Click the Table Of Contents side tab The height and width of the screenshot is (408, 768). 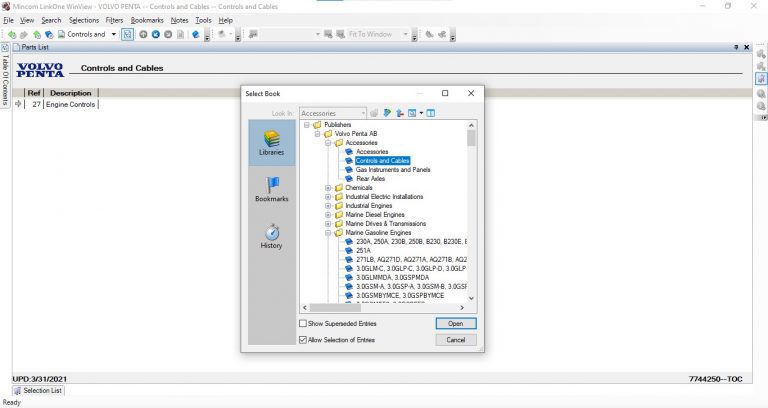[x=5, y=82]
